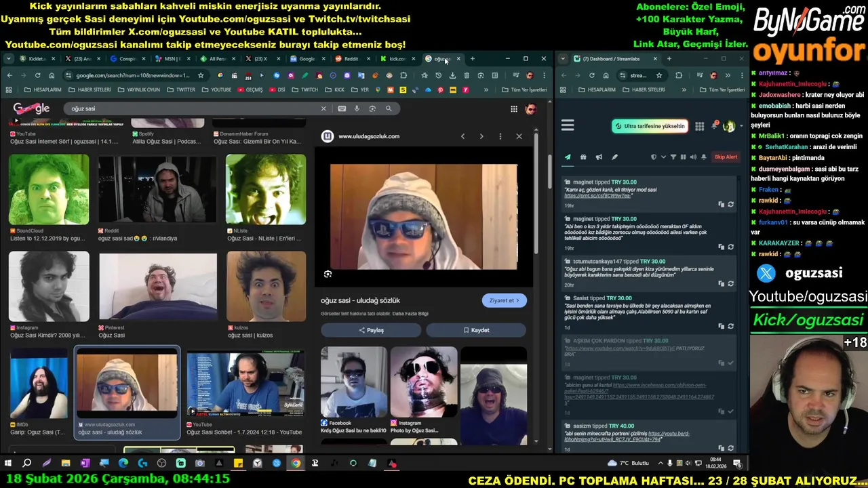
Task: Switch to the Reddit browser tab
Action: [351, 59]
